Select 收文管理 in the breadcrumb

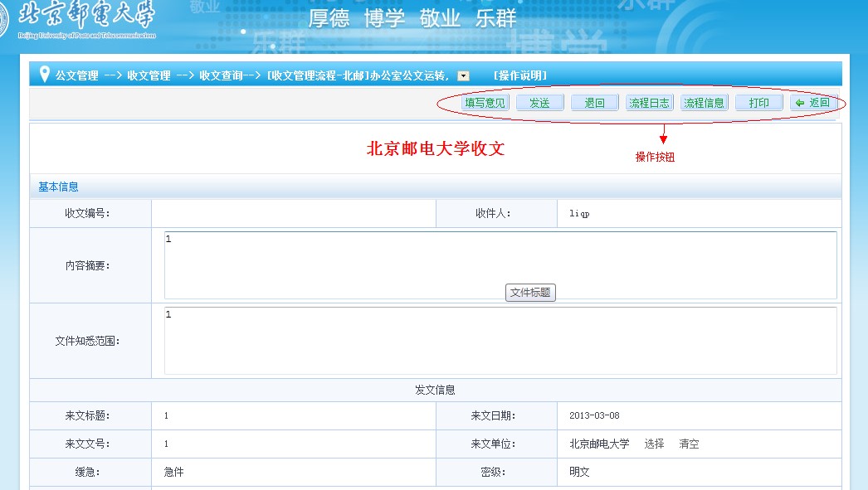(x=149, y=75)
